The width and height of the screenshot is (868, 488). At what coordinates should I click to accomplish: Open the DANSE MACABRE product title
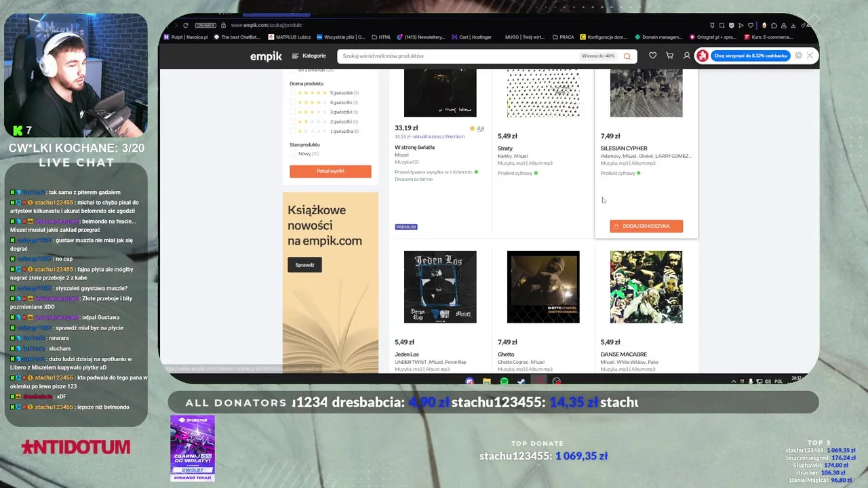624,354
